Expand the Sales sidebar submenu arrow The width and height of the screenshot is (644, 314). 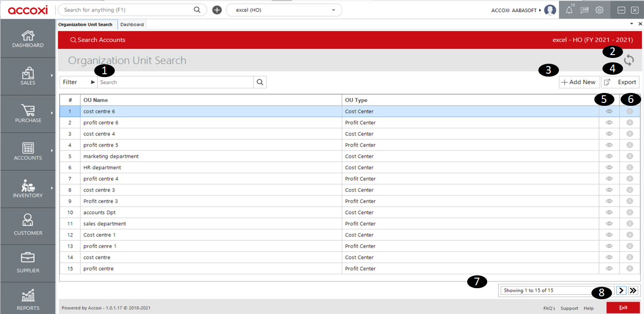click(53, 76)
